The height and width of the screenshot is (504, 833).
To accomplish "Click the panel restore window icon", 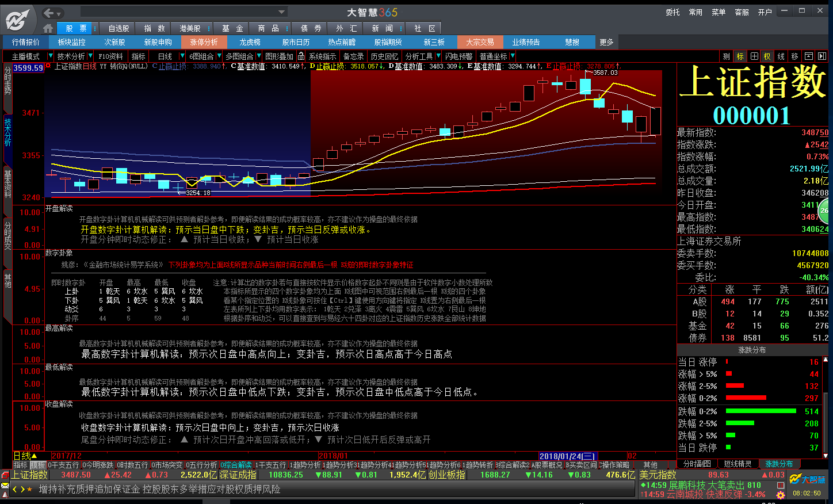I will (808, 56).
